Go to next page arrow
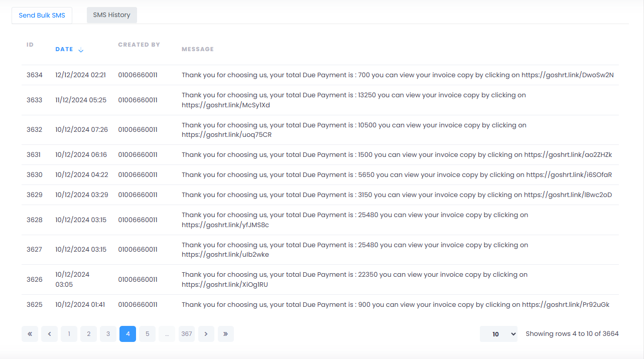 click(206, 334)
